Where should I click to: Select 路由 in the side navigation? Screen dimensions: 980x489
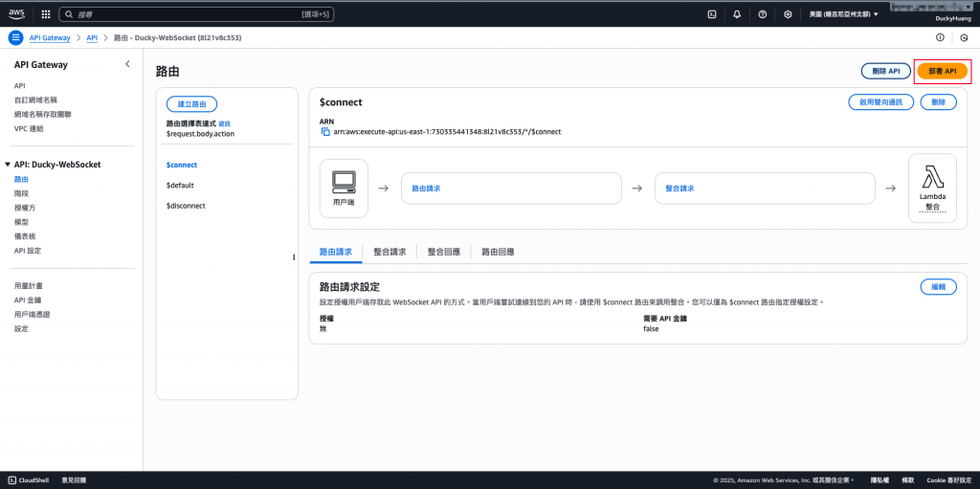[21, 179]
